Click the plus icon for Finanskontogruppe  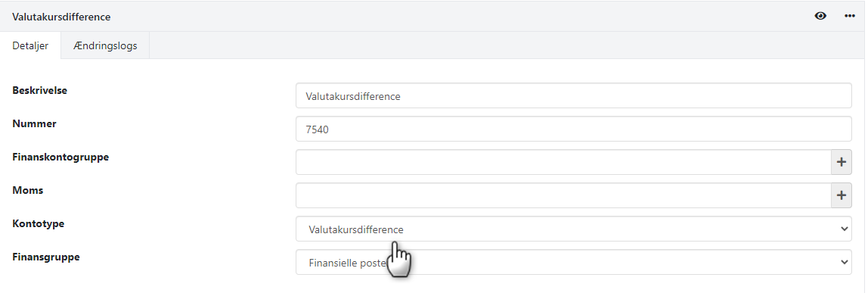(x=842, y=162)
